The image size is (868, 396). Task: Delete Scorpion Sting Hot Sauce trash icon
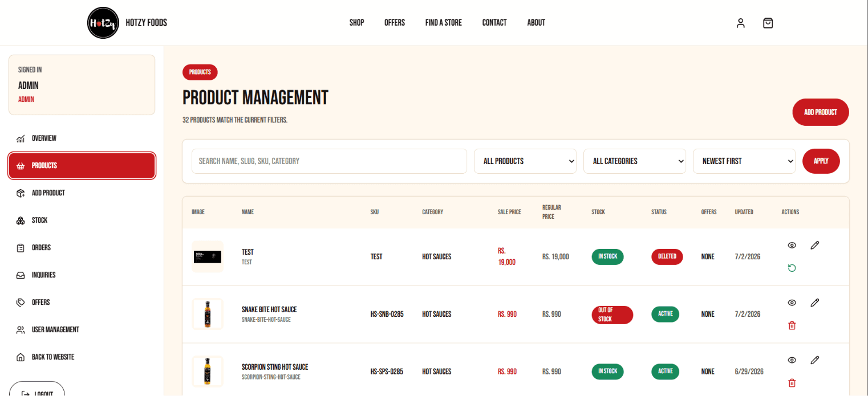pos(792,383)
